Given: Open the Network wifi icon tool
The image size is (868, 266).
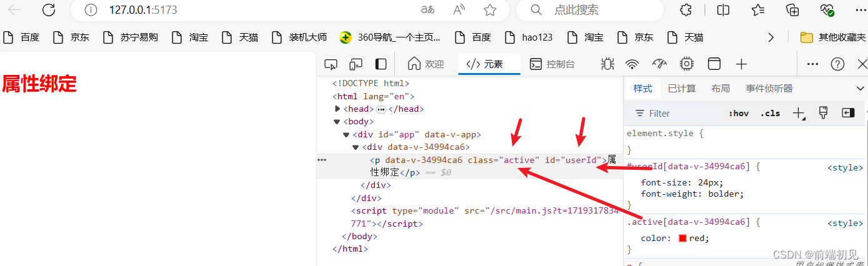Looking at the screenshot, I should point(633,64).
